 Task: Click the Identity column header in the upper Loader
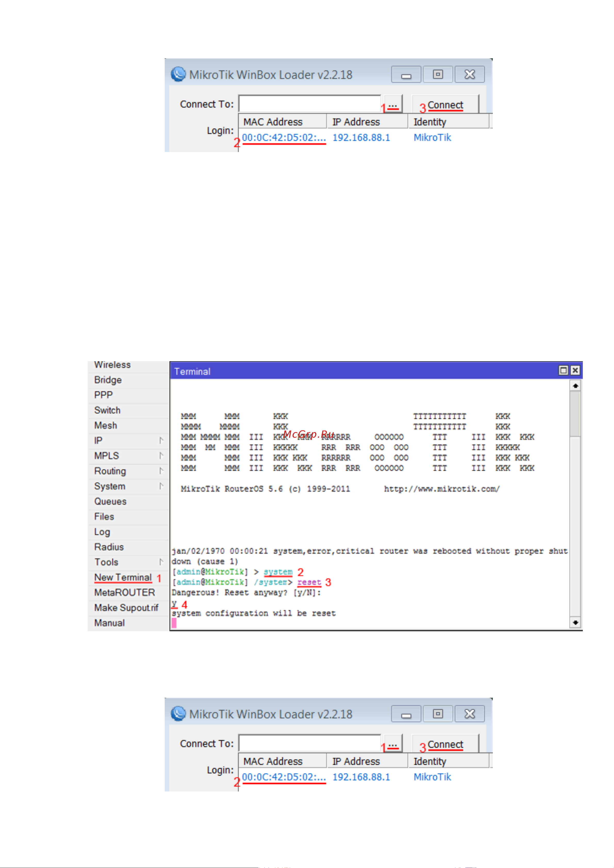pos(449,122)
